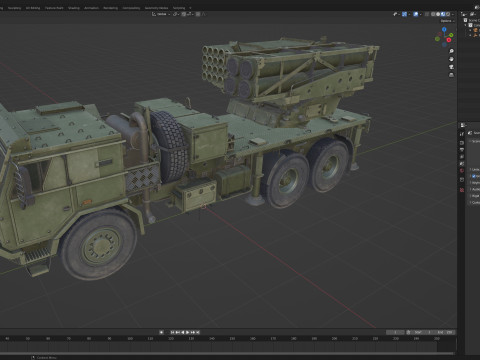Image resolution: width=480 pixels, height=360 pixels.
Task: Open the Global transform orientation dropdown
Action: [161, 14]
